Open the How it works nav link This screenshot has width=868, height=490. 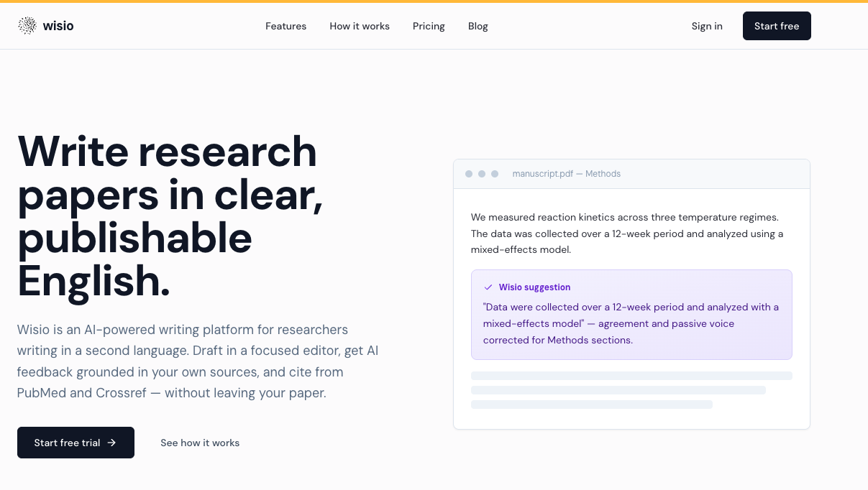pyautogui.click(x=360, y=26)
